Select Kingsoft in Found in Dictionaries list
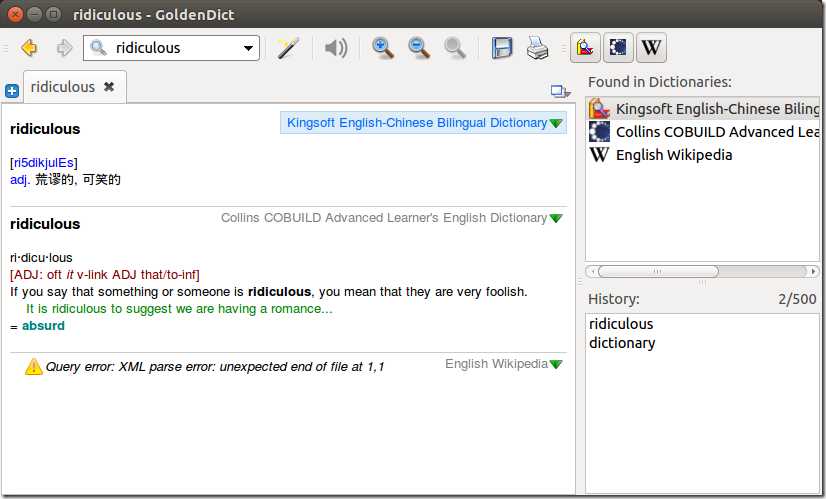 [x=704, y=109]
